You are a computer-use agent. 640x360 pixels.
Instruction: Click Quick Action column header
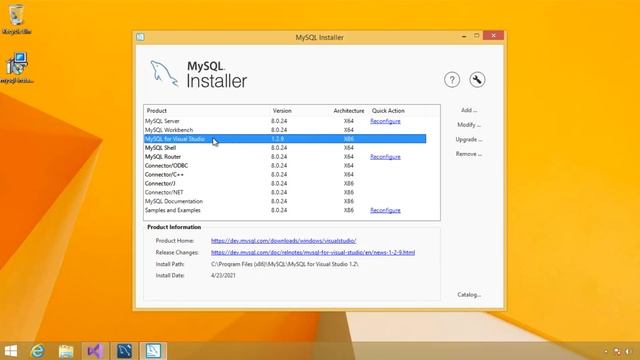388,111
